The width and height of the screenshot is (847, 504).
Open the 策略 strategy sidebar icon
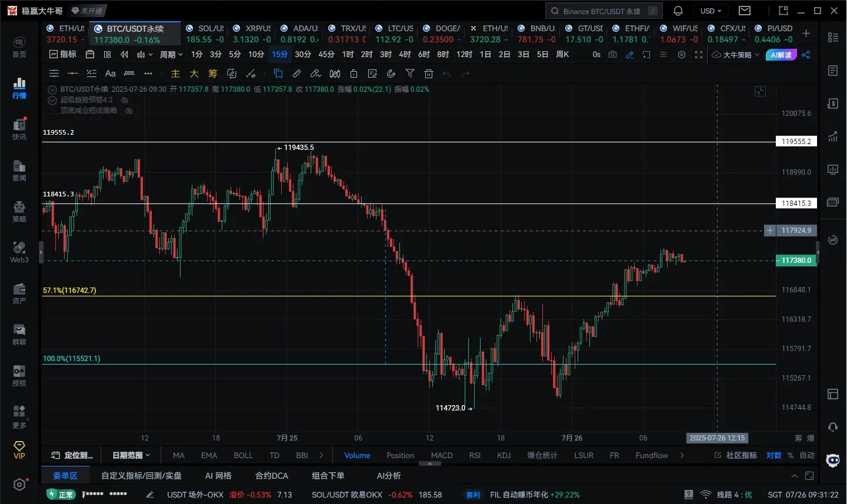pyautogui.click(x=19, y=212)
